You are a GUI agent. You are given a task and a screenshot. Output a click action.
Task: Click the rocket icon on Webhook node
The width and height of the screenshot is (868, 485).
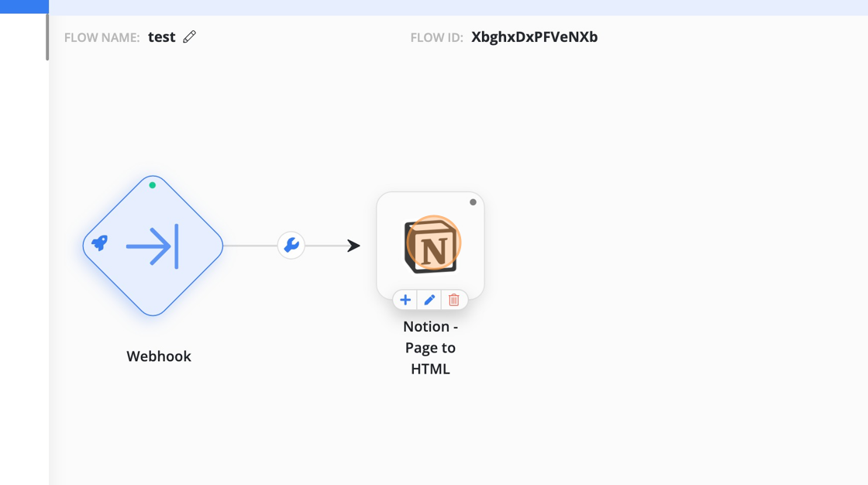click(100, 242)
